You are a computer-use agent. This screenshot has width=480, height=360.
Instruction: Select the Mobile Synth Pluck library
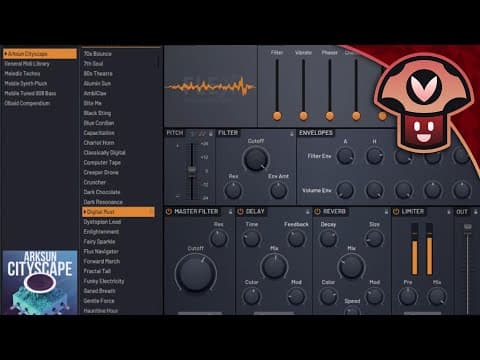pos(26,84)
